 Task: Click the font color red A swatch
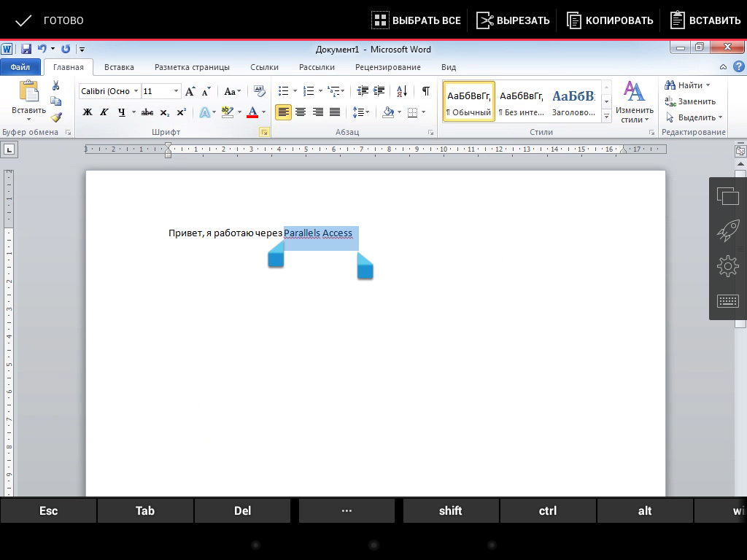[252, 112]
